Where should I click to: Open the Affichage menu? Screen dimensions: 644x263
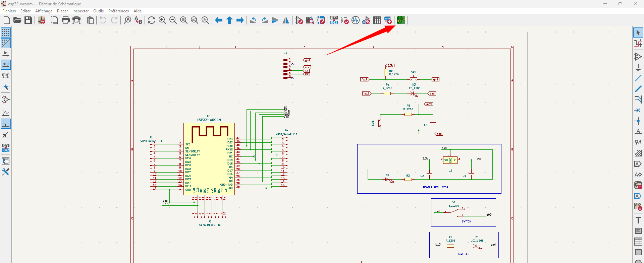(44, 11)
